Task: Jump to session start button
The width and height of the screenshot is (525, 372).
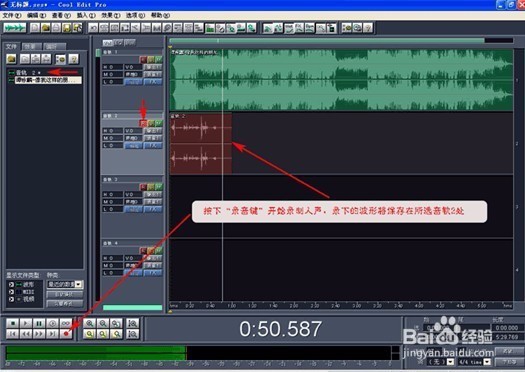Action: click(x=13, y=334)
